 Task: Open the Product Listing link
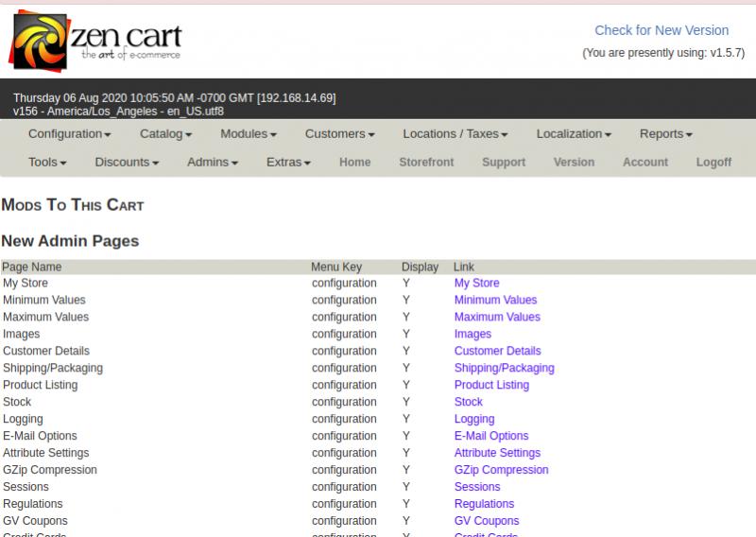(x=491, y=385)
